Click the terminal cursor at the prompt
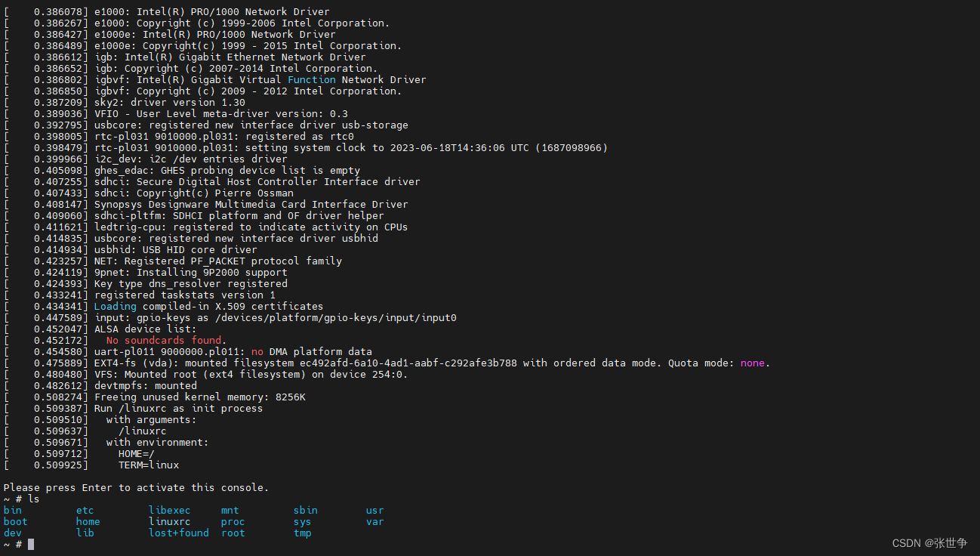 [x=31, y=544]
